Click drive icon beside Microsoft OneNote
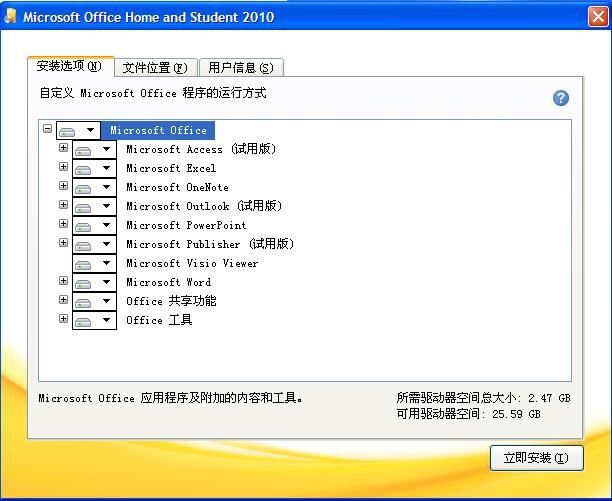The width and height of the screenshot is (612, 501). point(84,188)
